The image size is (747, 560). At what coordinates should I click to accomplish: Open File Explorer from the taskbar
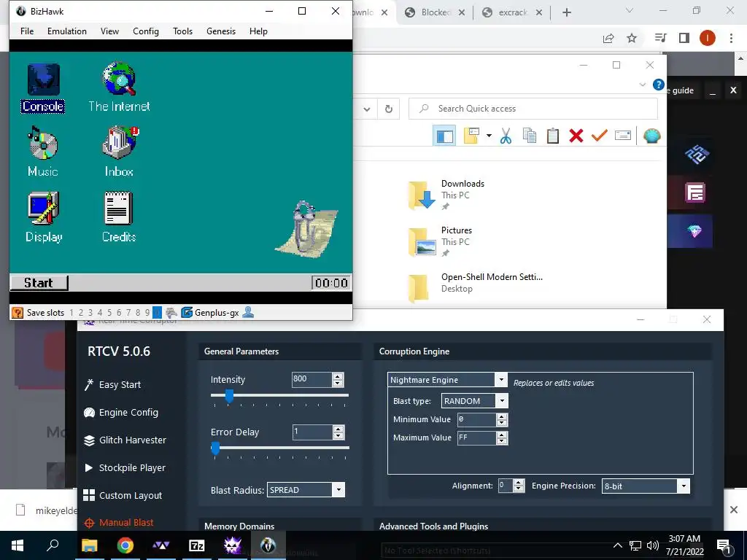(x=89, y=545)
